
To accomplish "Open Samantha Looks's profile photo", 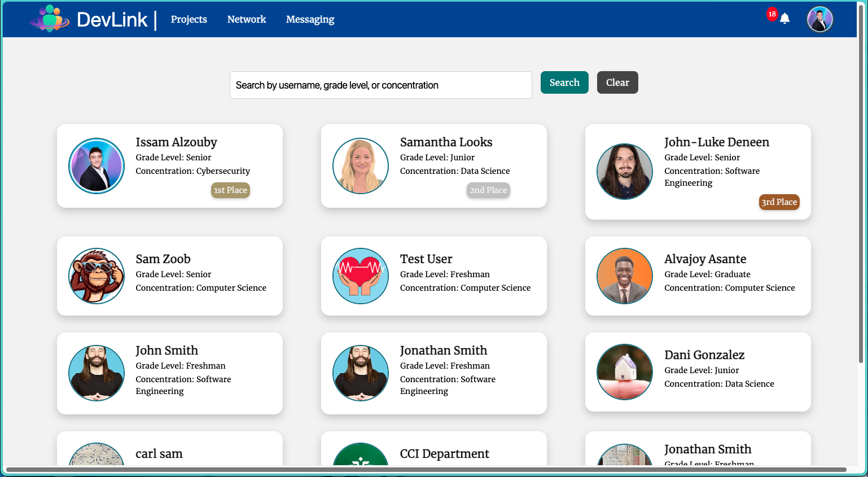I will coord(361,166).
